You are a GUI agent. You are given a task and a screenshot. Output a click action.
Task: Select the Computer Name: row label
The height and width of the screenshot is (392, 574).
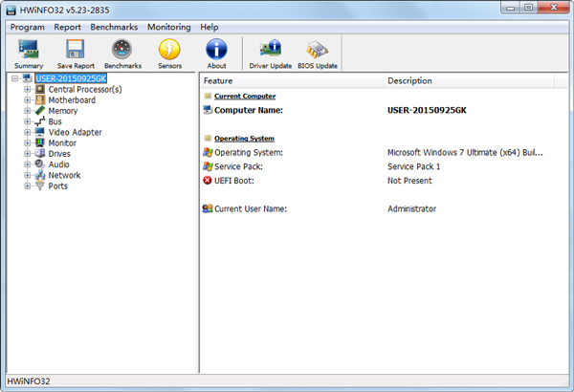(x=249, y=110)
